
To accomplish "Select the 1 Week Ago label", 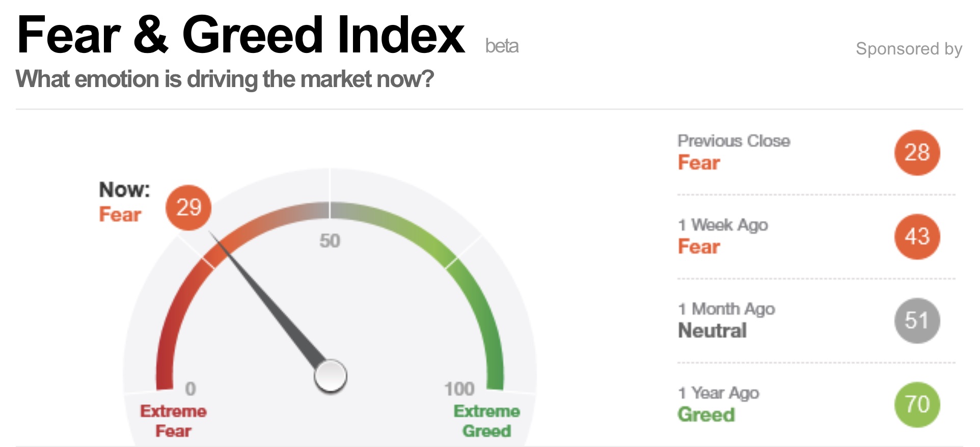I will [723, 225].
